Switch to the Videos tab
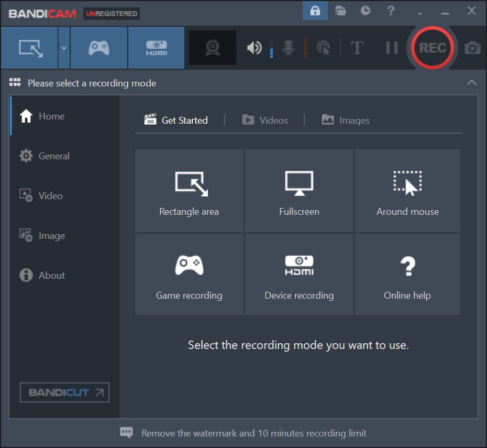This screenshot has height=448, width=487. coord(266,120)
